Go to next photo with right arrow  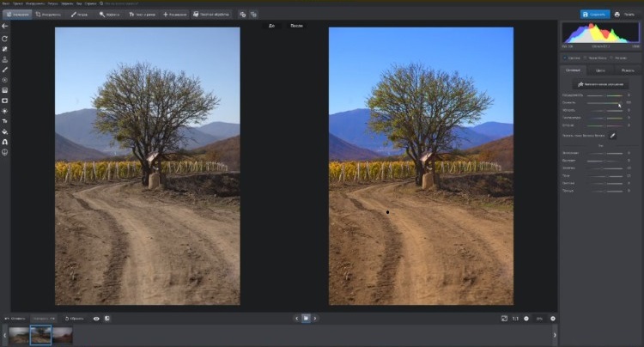click(314, 318)
